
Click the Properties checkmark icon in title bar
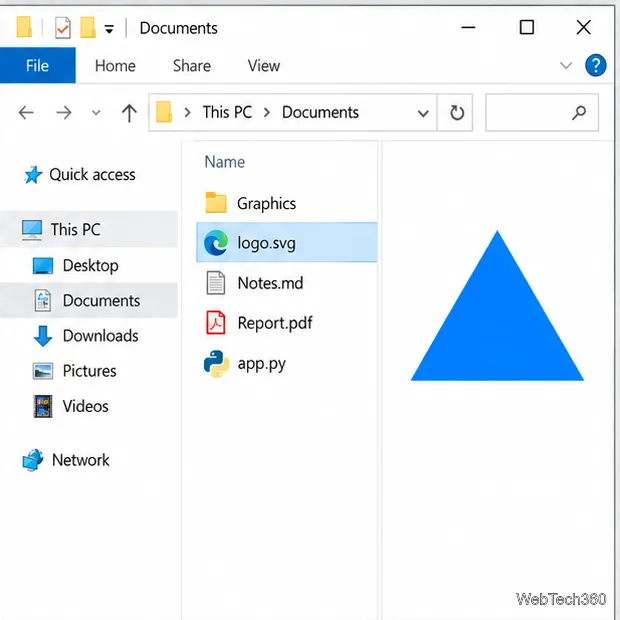click(x=63, y=28)
